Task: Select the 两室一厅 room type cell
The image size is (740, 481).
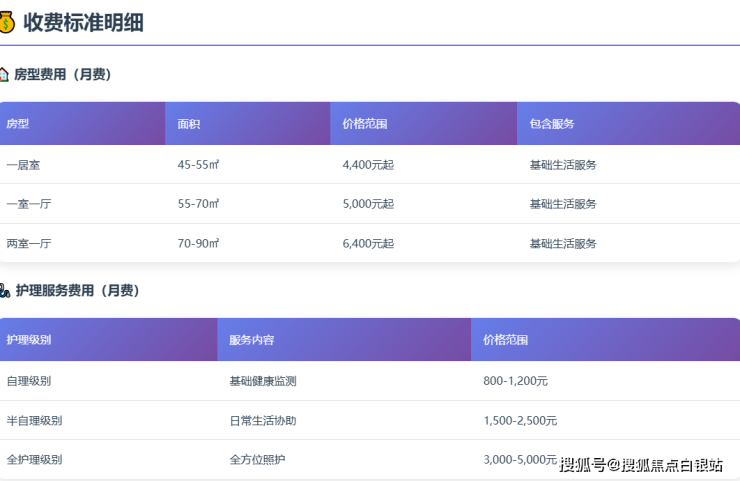Action: 29,243
